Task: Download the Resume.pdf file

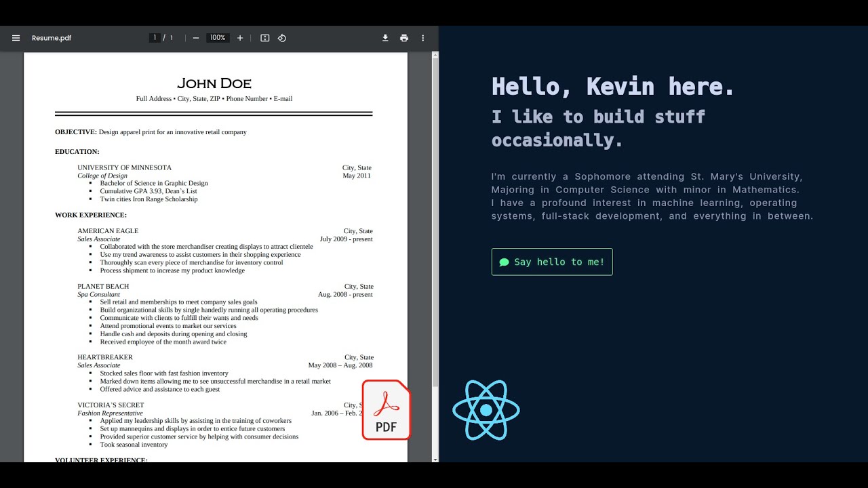Action: 385,38
